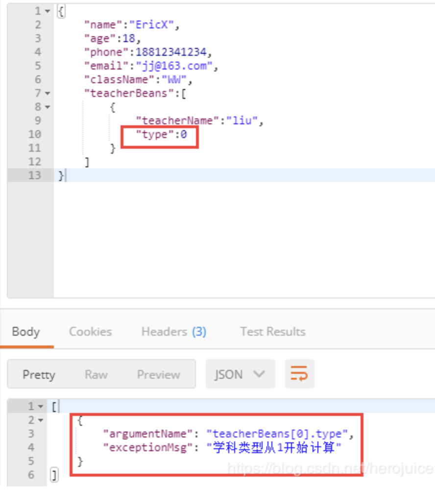Viewport: 435px width, 504px height.
Task: Click the "age":18 line
Action: [113, 39]
